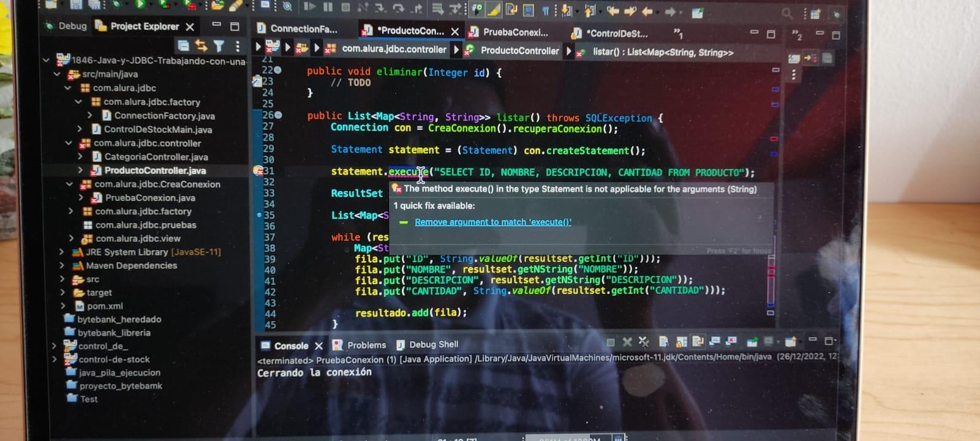Viewport: 980px width, 441px height.
Task: Collapse all in Project Explorer toolbar
Action: (183, 45)
